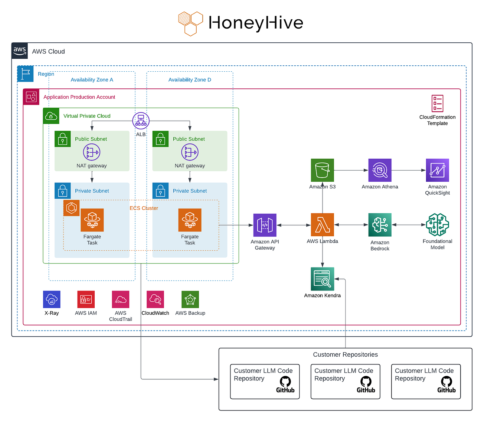
Task: Open the Amazon Bedrock icon
Action: (380, 225)
